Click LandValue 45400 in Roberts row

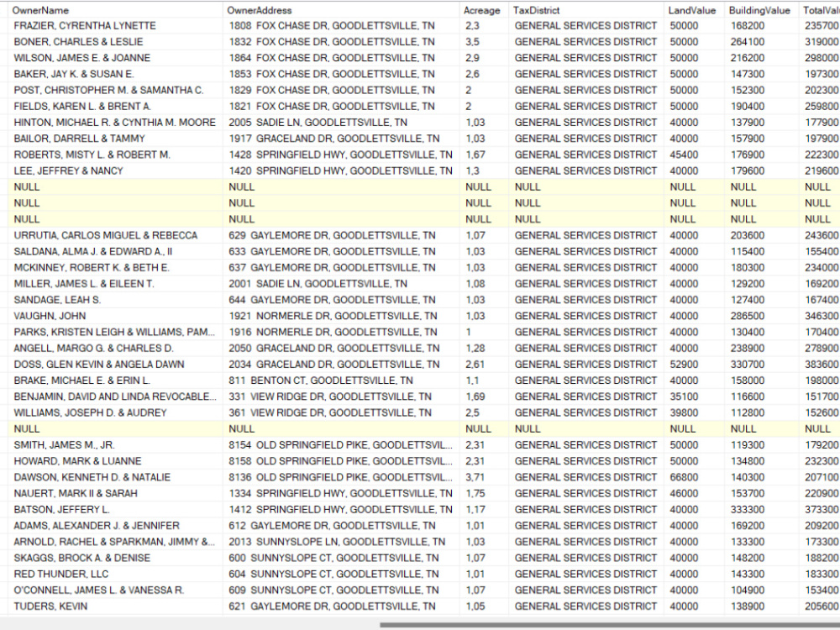click(x=695, y=155)
